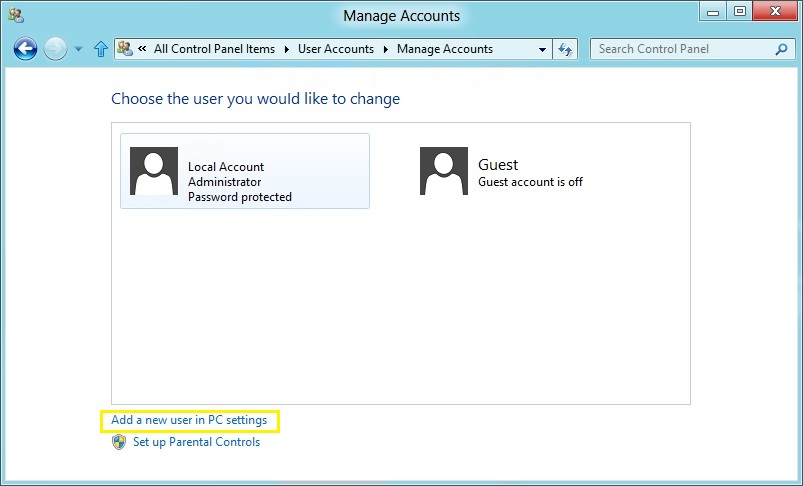Expand the address bar history dropdown

click(543, 49)
